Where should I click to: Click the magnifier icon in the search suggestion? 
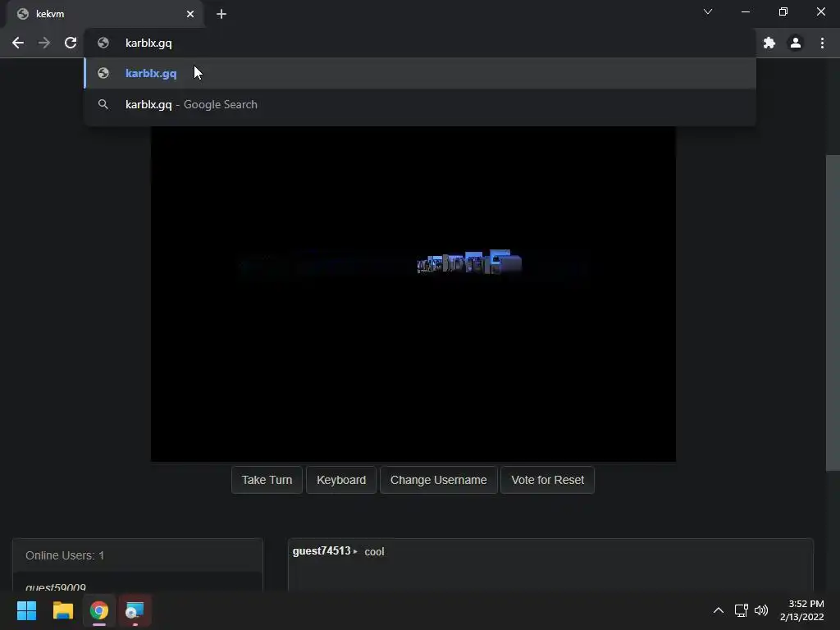coord(103,104)
